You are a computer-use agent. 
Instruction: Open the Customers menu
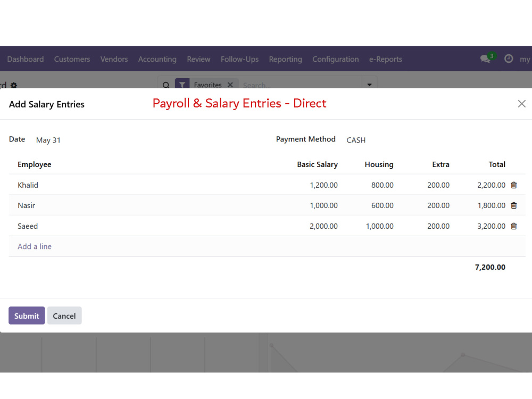[72, 59]
